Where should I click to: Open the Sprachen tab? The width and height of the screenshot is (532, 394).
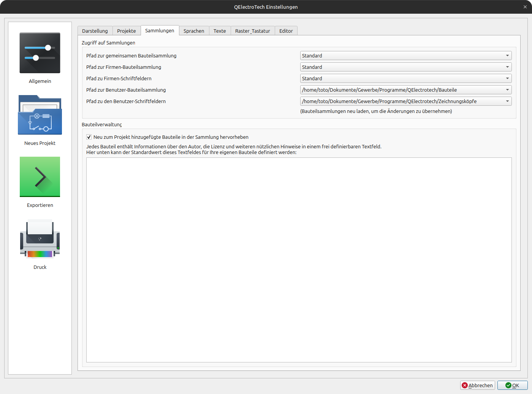tap(194, 31)
